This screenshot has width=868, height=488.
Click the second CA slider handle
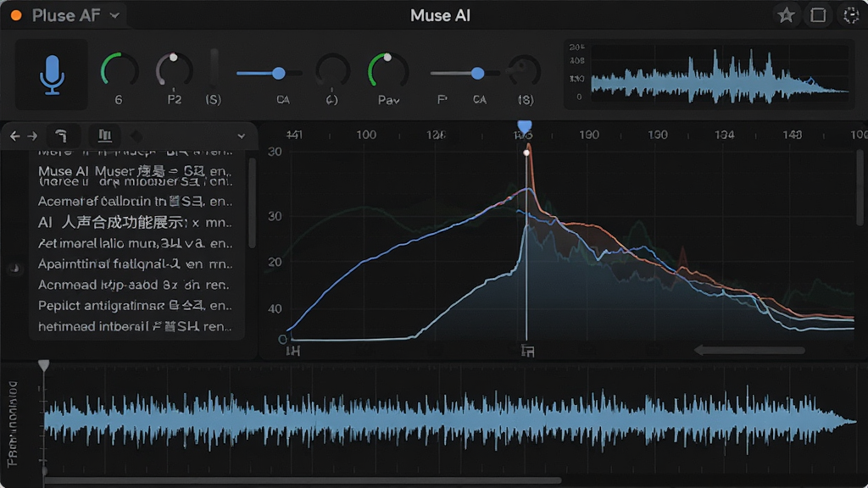pyautogui.click(x=478, y=73)
